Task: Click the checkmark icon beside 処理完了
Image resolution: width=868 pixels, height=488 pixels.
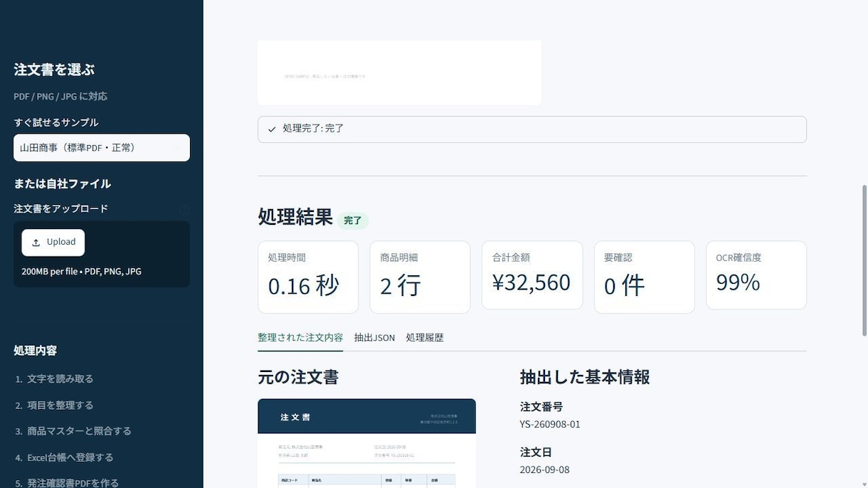Action: click(272, 129)
